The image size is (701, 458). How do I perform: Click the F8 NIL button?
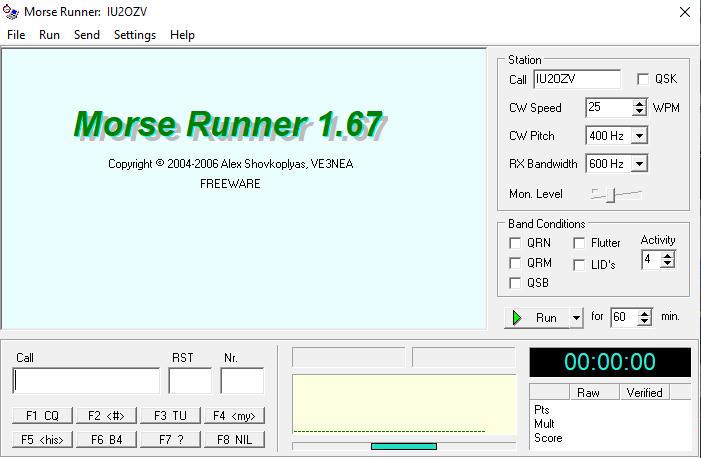[234, 439]
